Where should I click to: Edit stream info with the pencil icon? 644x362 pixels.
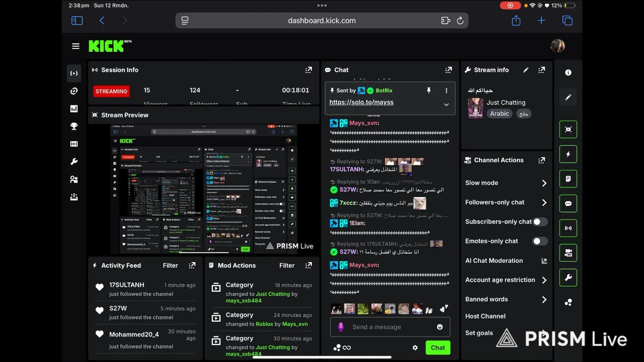pyautogui.click(x=526, y=70)
